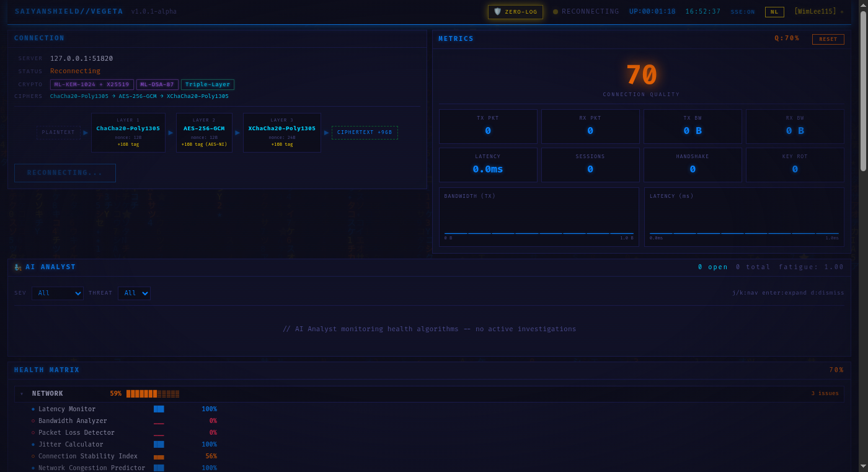The image size is (868, 472).
Task: Click the NL badge in the top bar
Action: (x=774, y=11)
